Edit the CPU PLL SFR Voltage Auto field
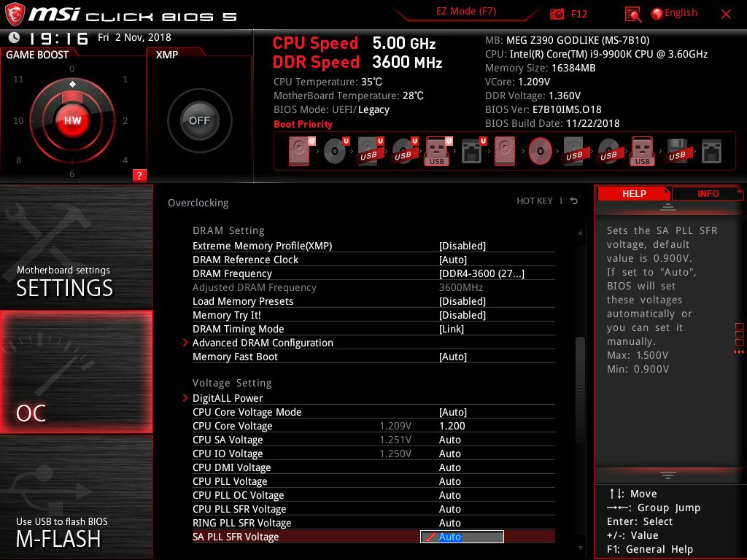The width and height of the screenshot is (747, 560). [449, 508]
